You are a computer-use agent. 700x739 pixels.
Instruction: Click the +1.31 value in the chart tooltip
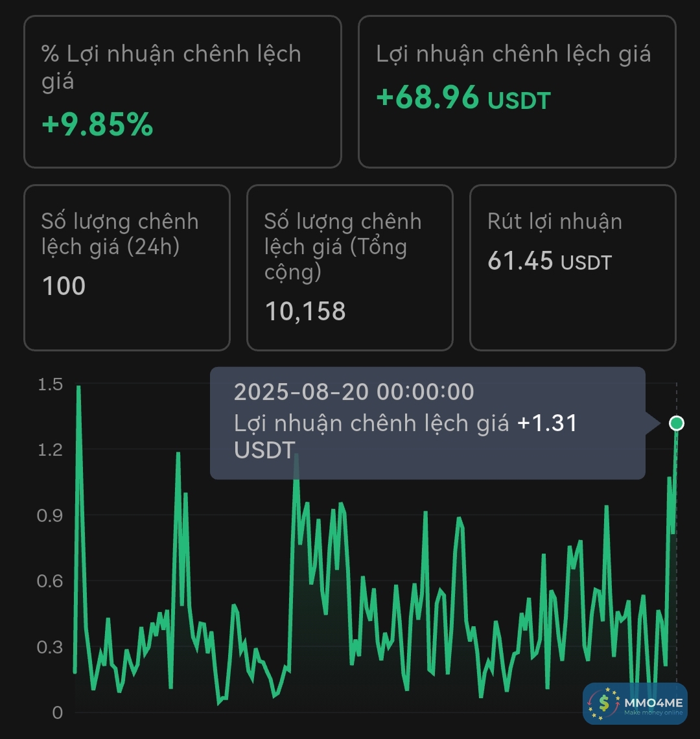pyautogui.click(x=547, y=423)
